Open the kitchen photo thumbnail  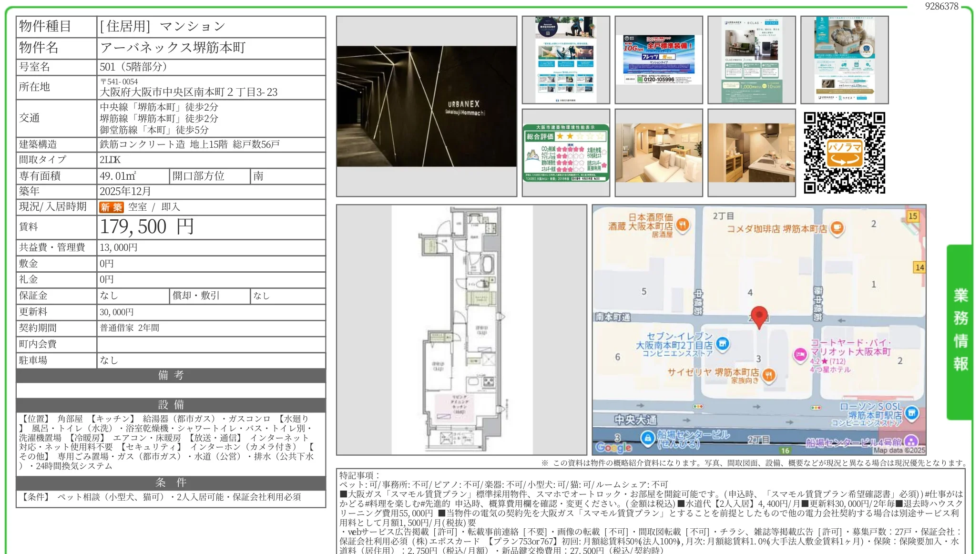click(x=752, y=153)
